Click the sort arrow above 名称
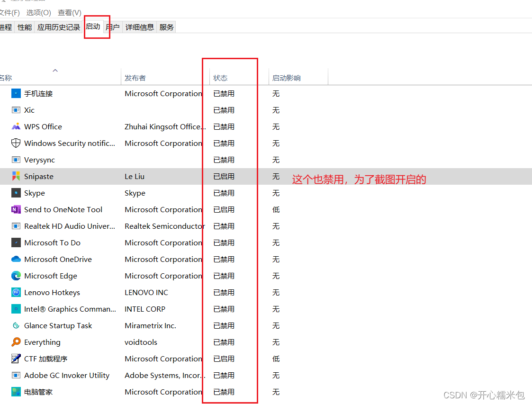 [55, 71]
